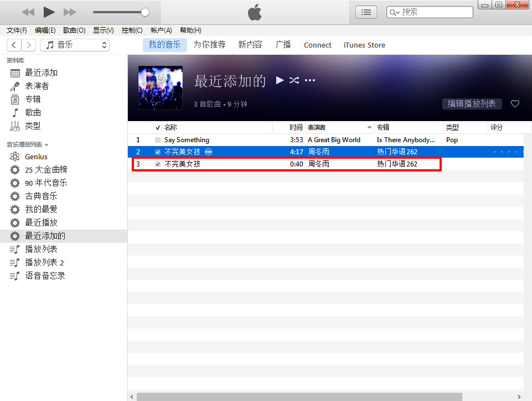Click the checkmark column header
The width and height of the screenshot is (532, 401).
tap(158, 128)
